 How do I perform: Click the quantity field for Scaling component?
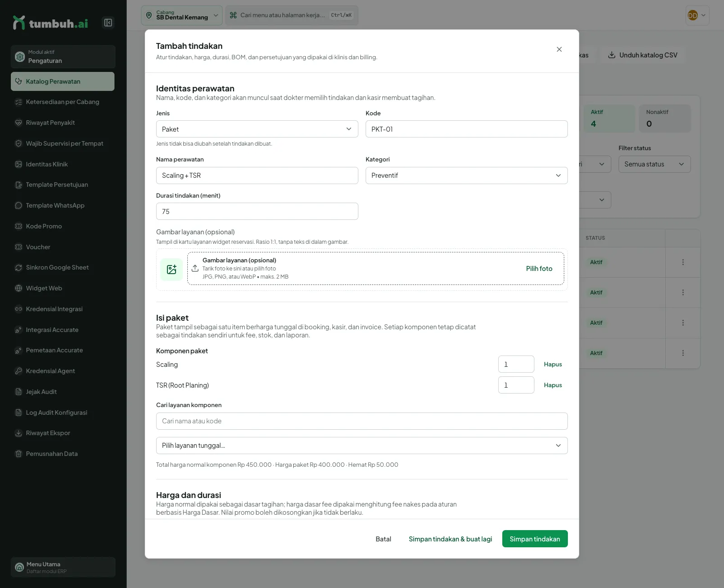coord(516,364)
